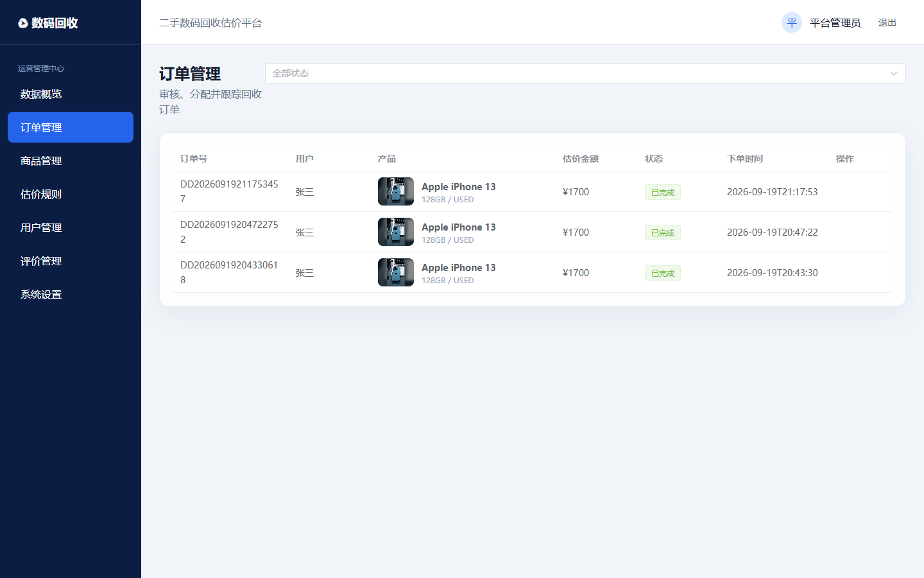Click 已完成 tag on the 20:43:30 order

point(663,273)
